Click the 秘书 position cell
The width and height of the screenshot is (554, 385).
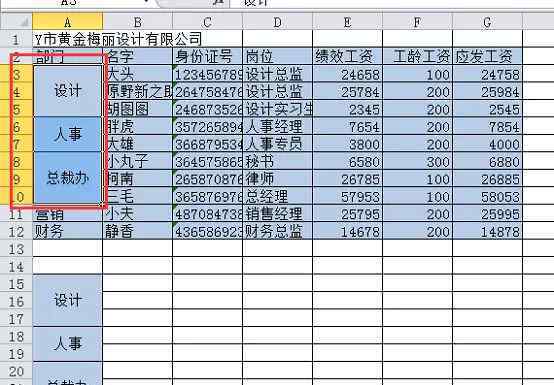(277, 161)
